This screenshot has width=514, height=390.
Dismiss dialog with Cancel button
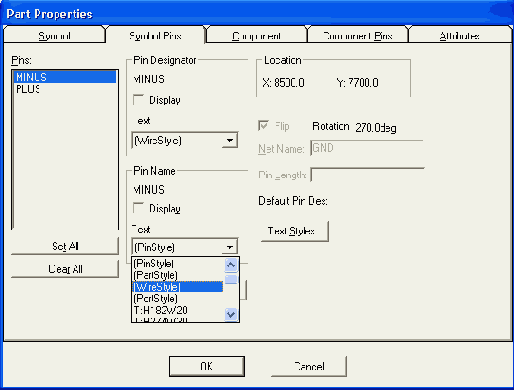pos(309,366)
